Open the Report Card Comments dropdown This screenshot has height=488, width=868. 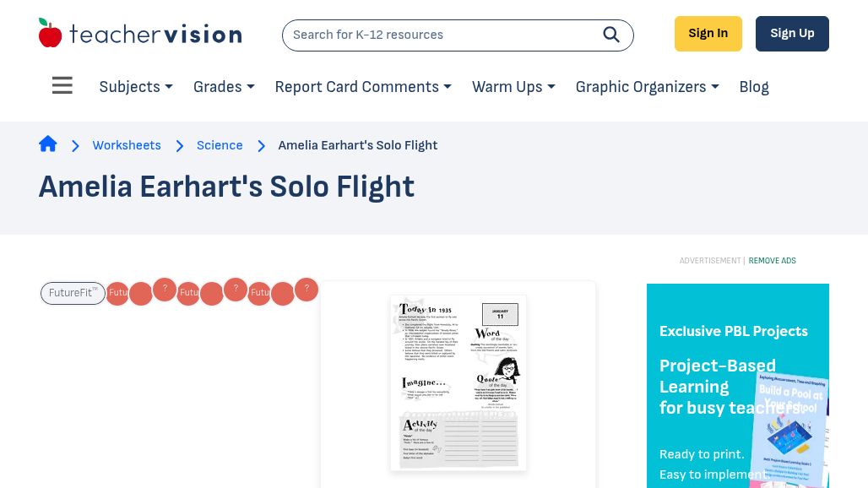[363, 87]
